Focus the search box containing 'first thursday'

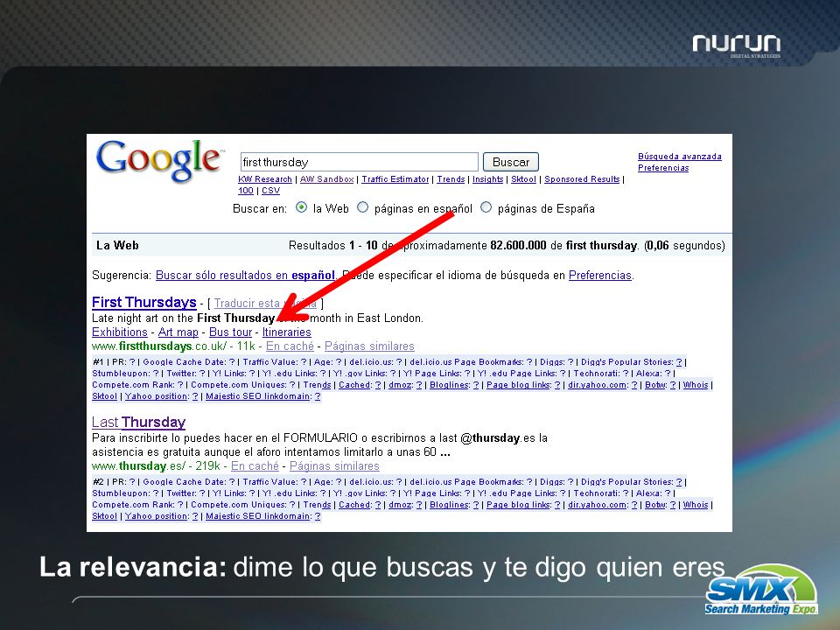[x=359, y=162]
